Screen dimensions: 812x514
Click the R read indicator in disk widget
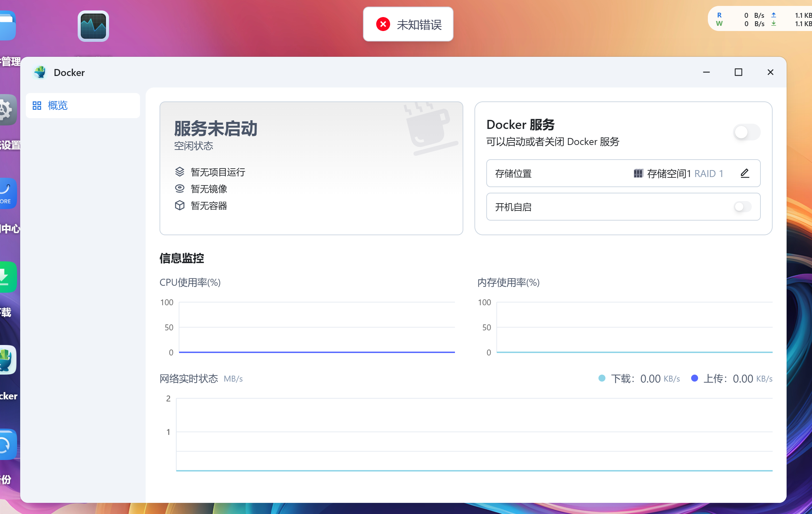(719, 15)
